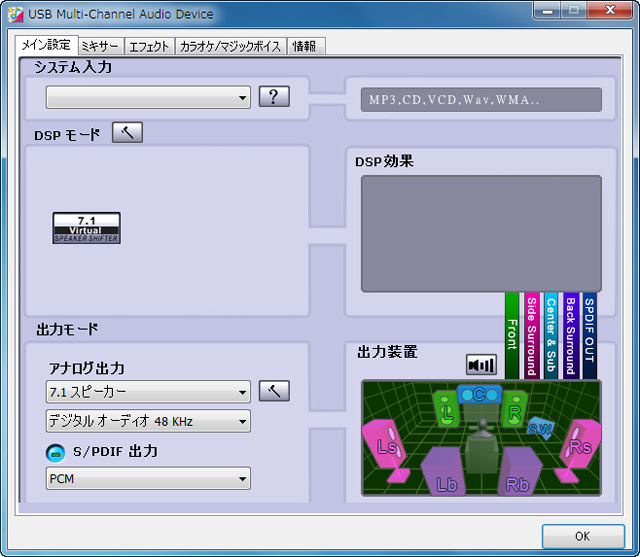Select the center speaker C icon
Viewport: 640px width, 557px height.
pyautogui.click(x=479, y=395)
